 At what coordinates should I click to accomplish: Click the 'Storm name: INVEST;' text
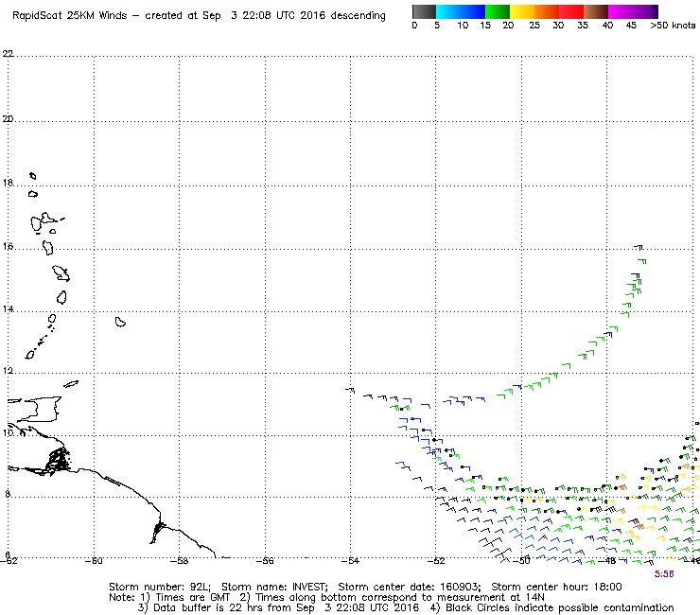(x=274, y=587)
